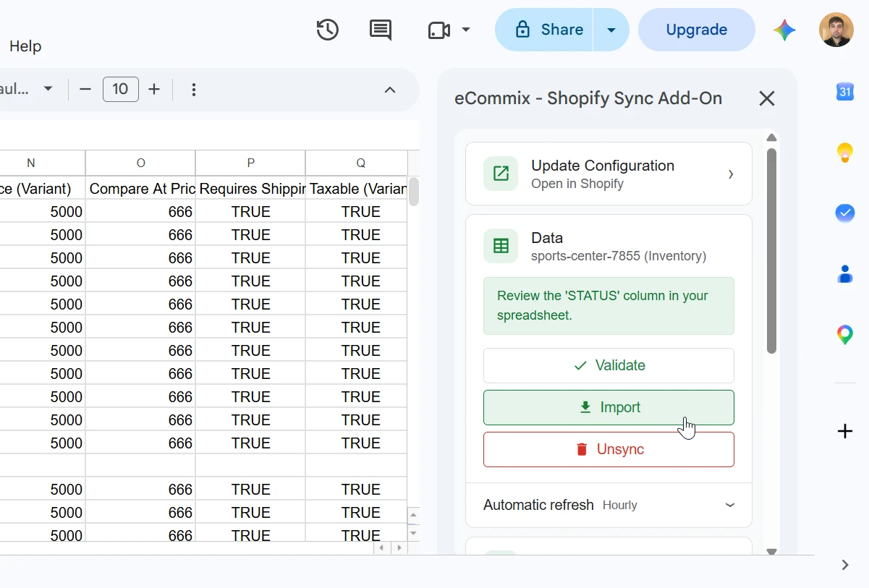Click the Validate button

click(x=609, y=365)
